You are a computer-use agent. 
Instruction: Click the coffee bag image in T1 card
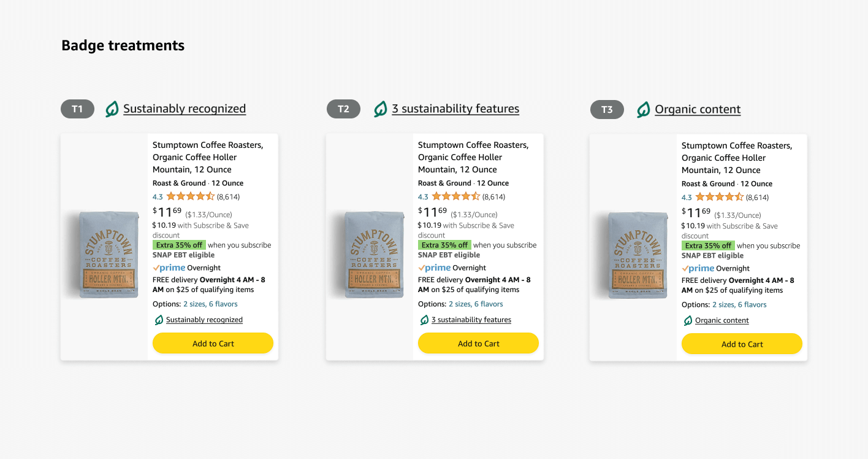click(x=105, y=255)
